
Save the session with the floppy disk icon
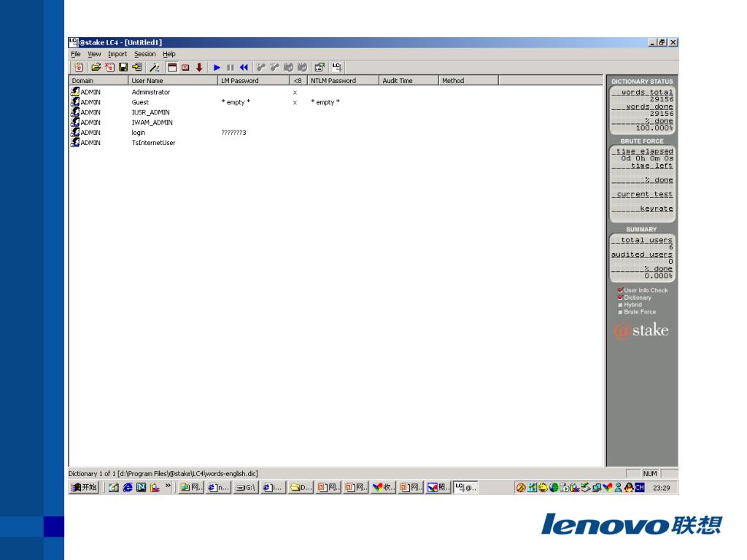(x=123, y=68)
